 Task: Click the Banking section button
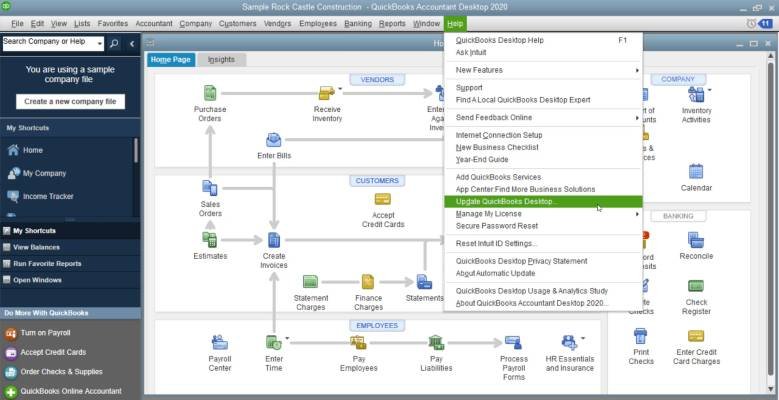(x=678, y=216)
